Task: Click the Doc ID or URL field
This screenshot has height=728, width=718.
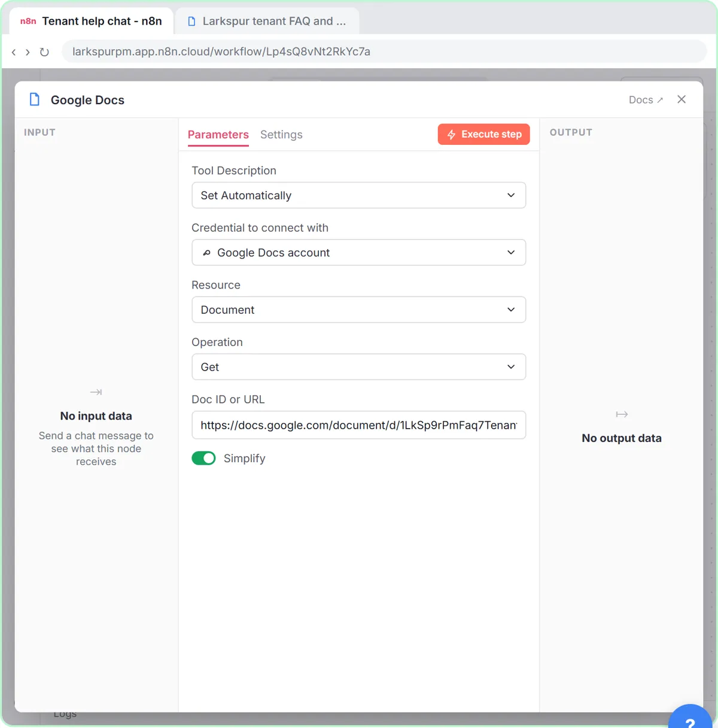Action: pyautogui.click(x=358, y=425)
